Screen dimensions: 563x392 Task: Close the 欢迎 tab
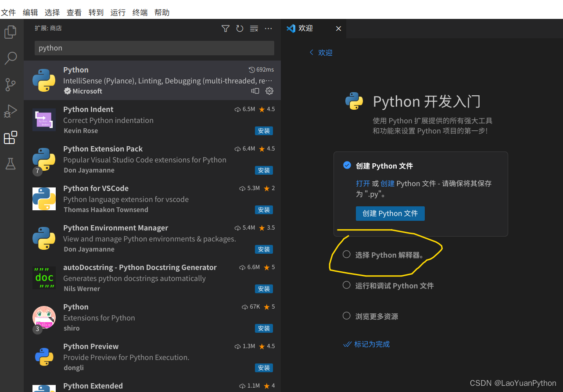338,29
